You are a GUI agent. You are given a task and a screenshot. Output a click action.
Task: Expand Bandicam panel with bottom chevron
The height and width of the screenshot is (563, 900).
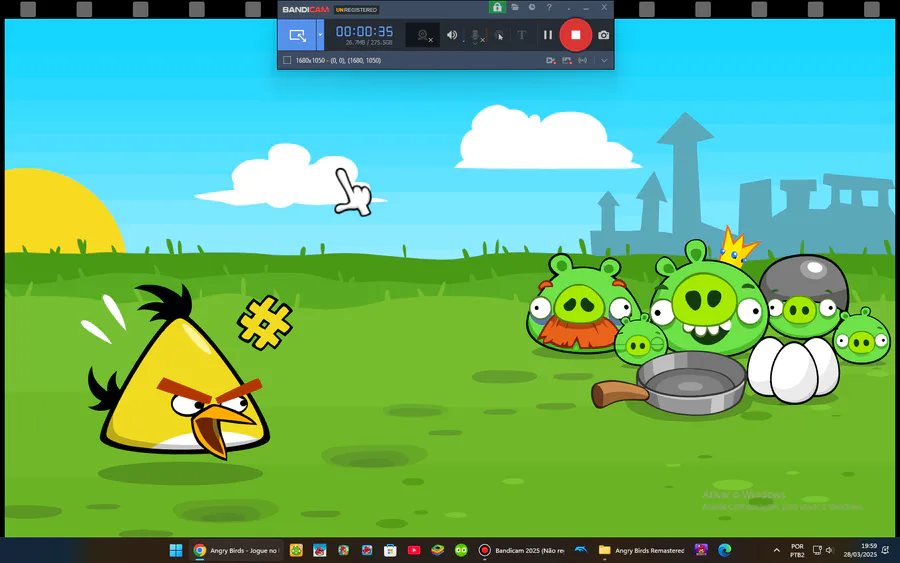(x=604, y=60)
